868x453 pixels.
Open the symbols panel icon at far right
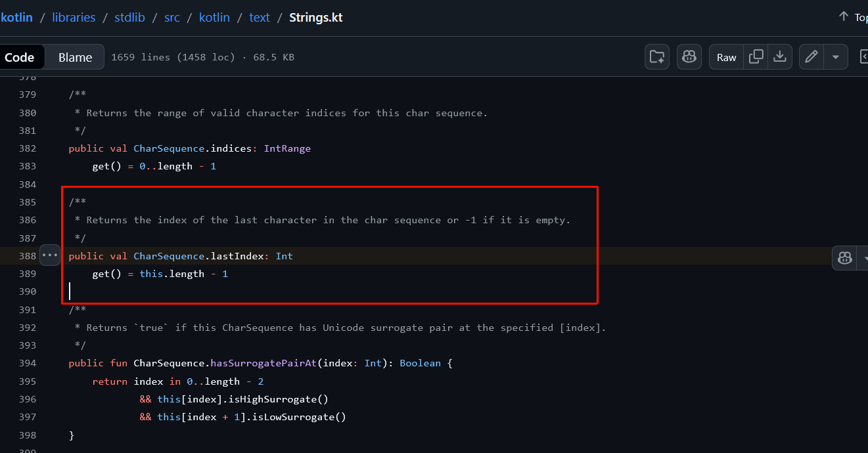pos(863,57)
